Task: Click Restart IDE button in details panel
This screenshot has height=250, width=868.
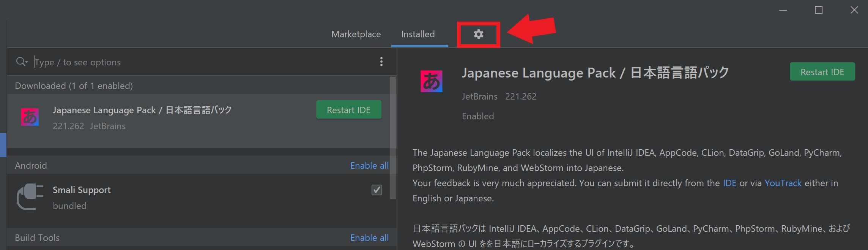Action: point(822,72)
